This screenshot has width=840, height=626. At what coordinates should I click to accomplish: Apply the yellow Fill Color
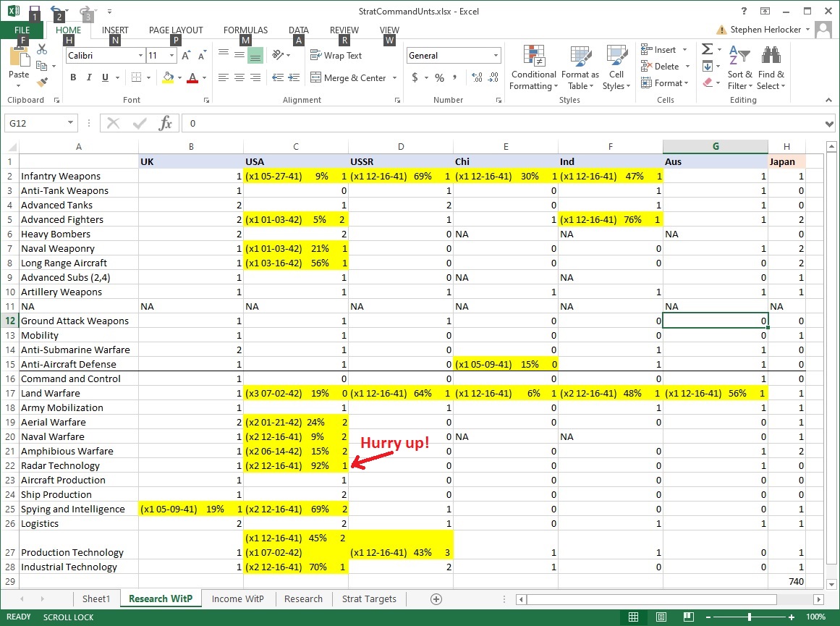coord(168,77)
